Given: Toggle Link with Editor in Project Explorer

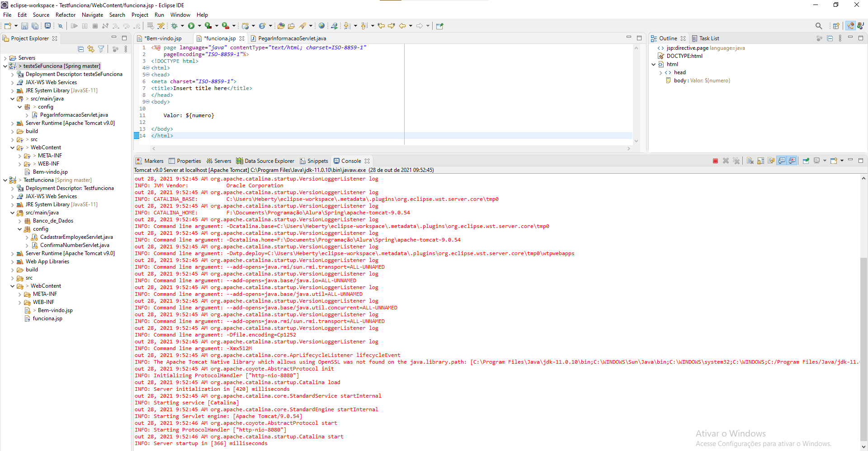Looking at the screenshot, I should (91, 49).
